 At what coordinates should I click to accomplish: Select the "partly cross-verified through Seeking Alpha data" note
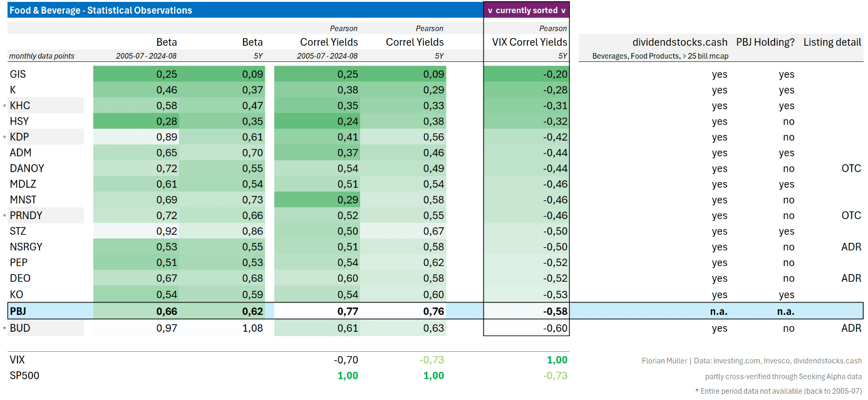point(783,376)
